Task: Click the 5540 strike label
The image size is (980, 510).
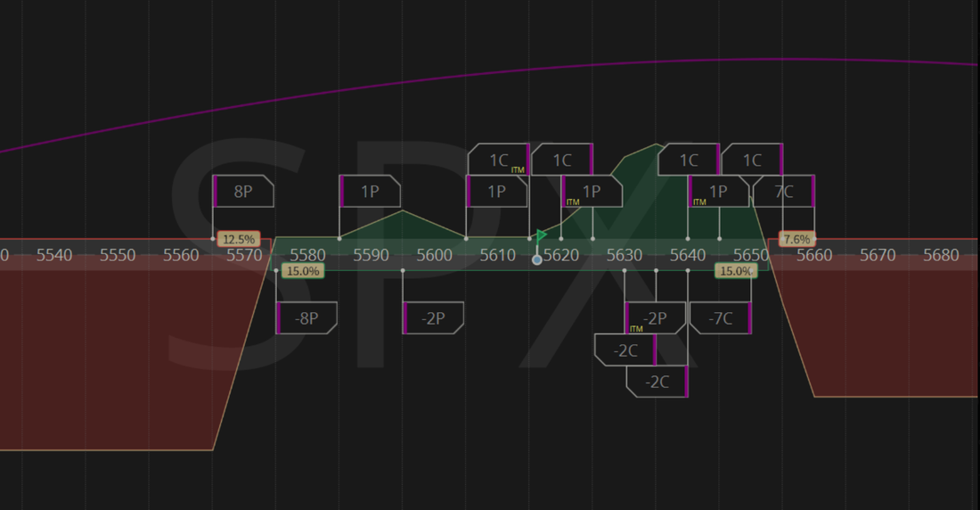Action: 54,255
